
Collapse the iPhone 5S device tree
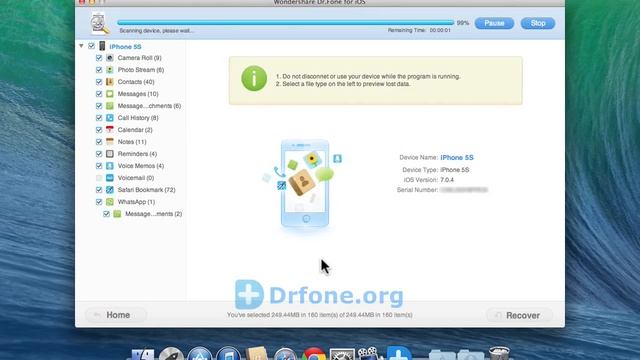(x=81, y=46)
